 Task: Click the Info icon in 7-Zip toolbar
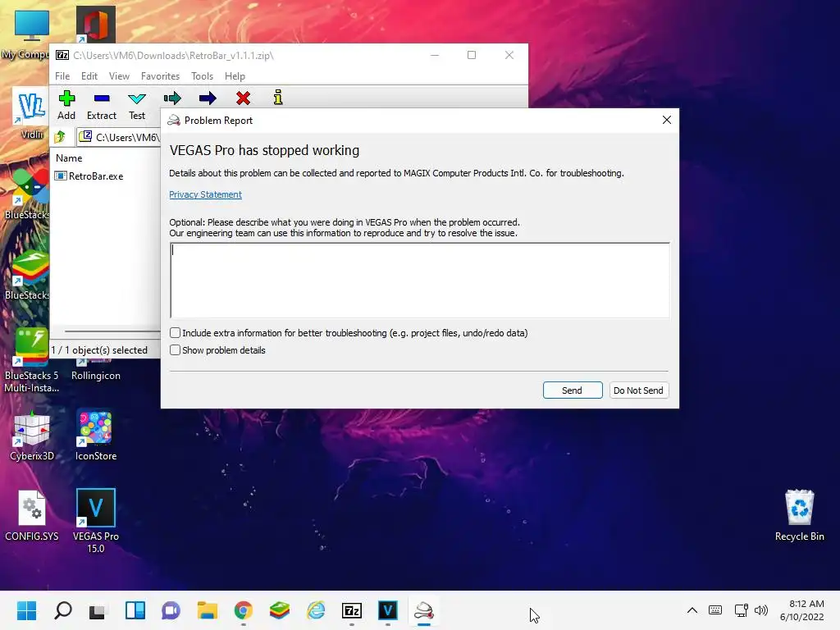(x=278, y=98)
